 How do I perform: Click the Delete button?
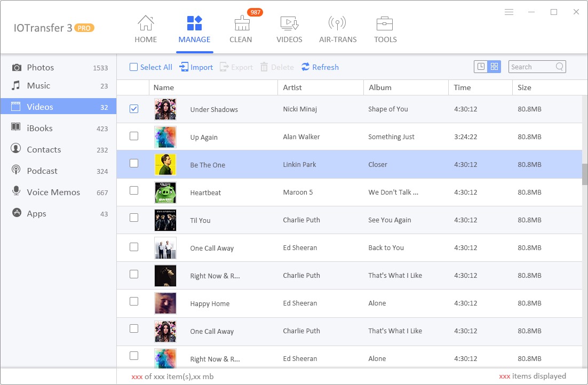[x=277, y=67]
